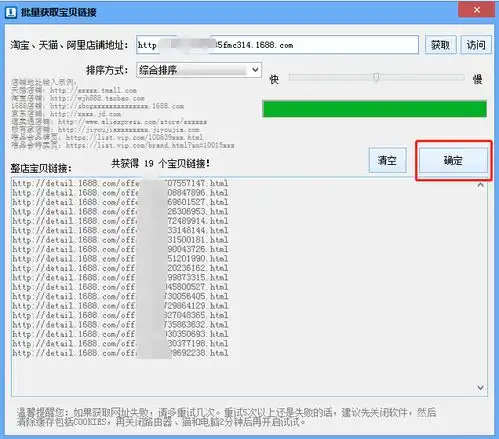Click the aliexpress.com example address line
The image size is (499, 439).
pos(109,122)
